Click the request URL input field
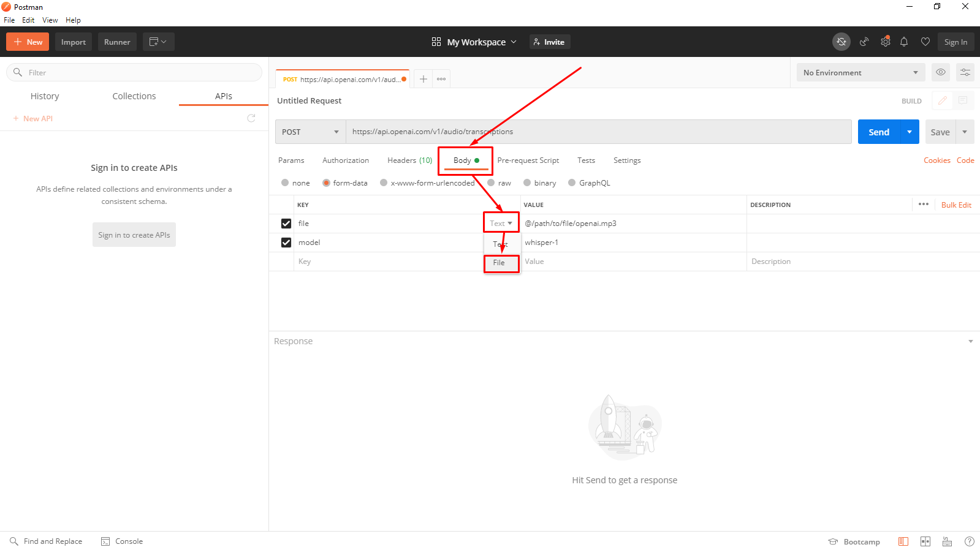 pos(599,132)
